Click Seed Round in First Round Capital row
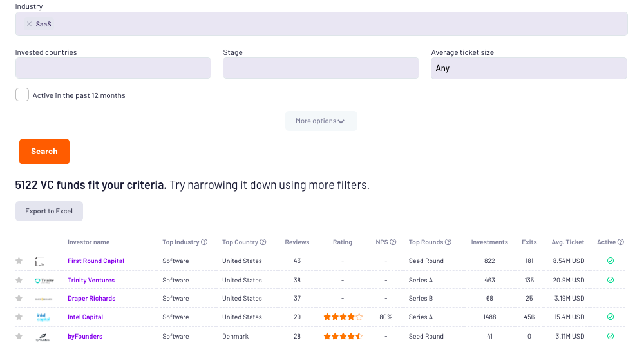 (426, 261)
